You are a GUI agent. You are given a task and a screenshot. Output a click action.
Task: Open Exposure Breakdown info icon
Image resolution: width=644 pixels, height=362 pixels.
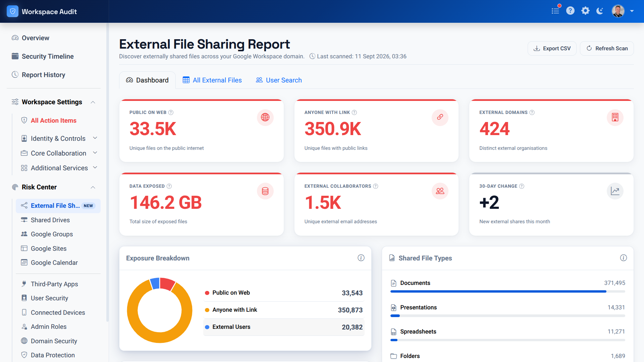(361, 258)
